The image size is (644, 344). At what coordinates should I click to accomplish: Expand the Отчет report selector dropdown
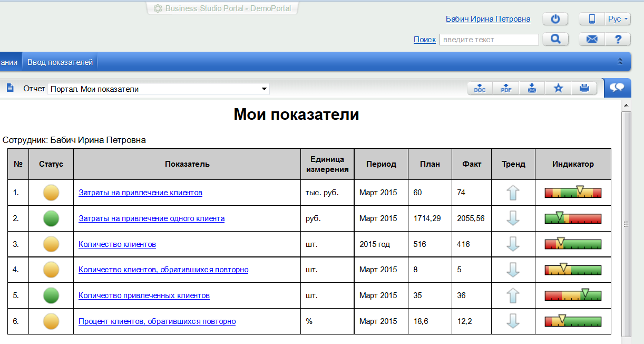[x=265, y=89]
